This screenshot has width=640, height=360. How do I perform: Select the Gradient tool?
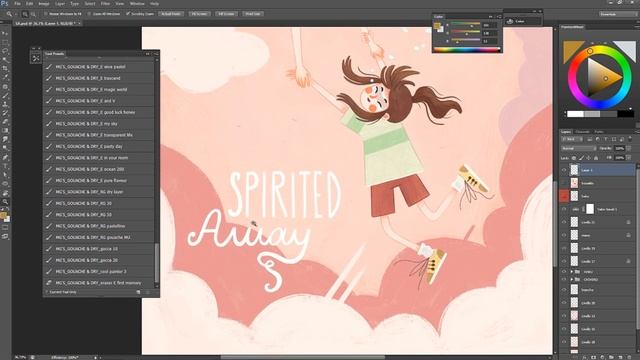5,131
